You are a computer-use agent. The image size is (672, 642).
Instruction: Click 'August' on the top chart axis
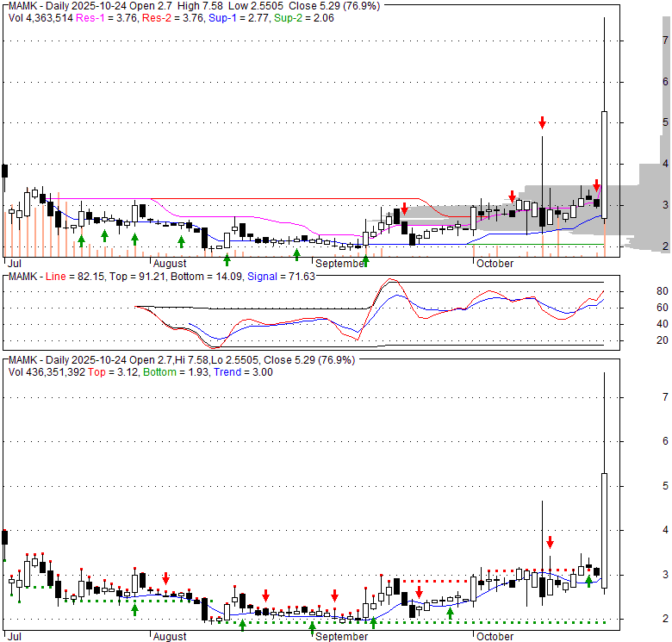170,263
